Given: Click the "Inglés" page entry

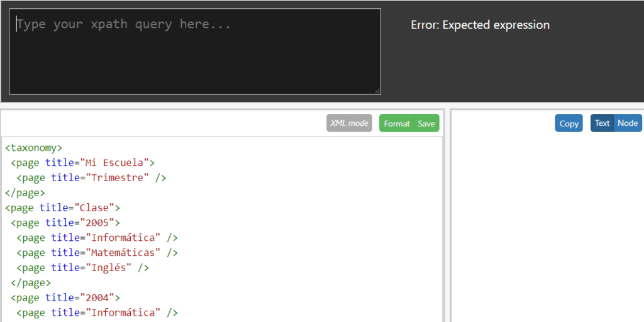Looking at the screenshot, I should (x=82, y=268).
